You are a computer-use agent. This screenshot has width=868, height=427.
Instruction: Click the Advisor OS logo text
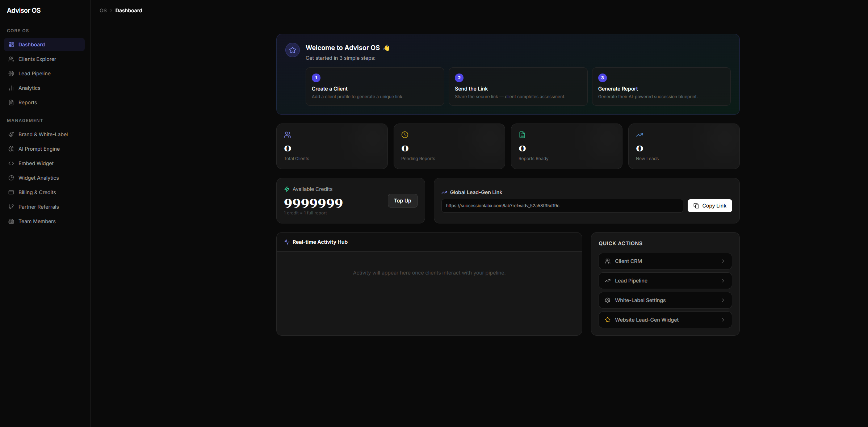(24, 11)
